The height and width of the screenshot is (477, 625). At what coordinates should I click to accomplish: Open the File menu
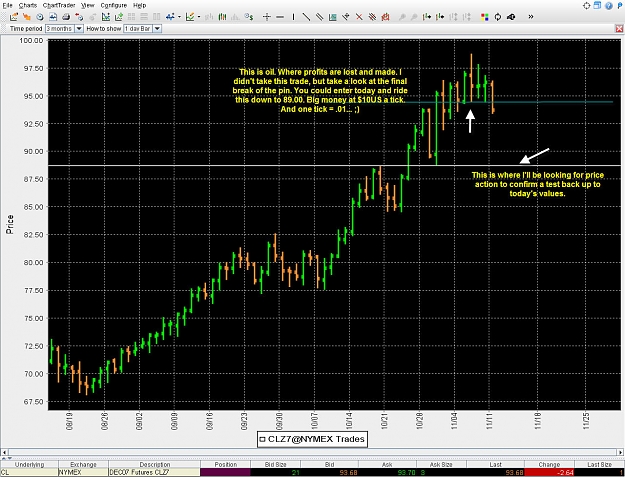[7, 5]
